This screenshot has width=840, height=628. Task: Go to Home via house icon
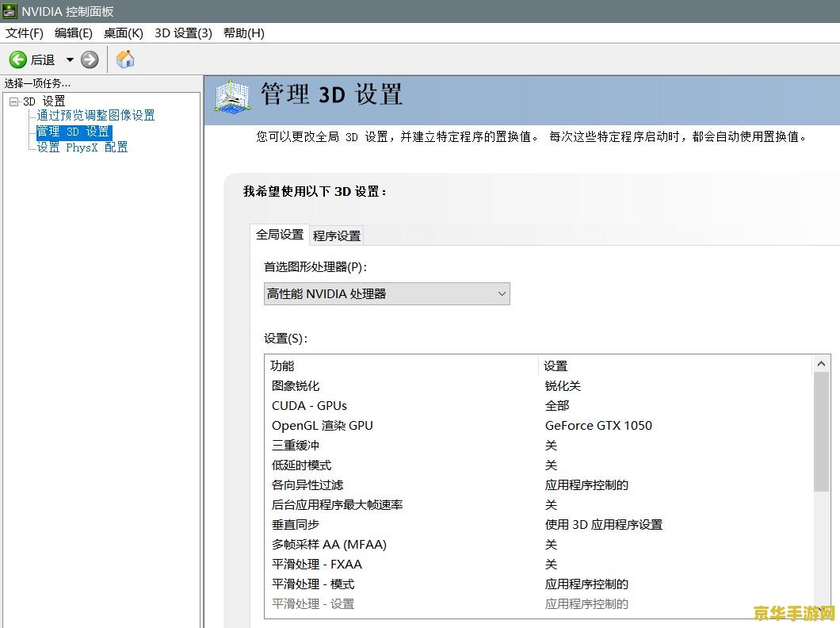pos(125,59)
